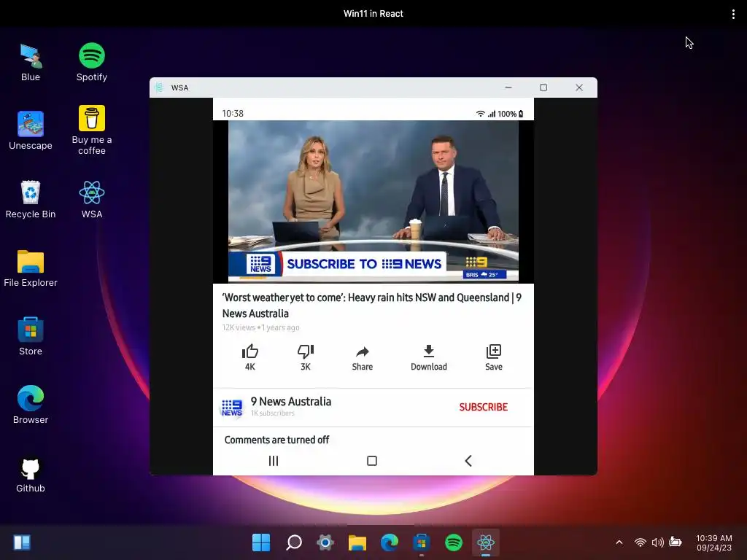The width and height of the screenshot is (747, 560).
Task: Maximize the WSA window
Action: coord(543,87)
